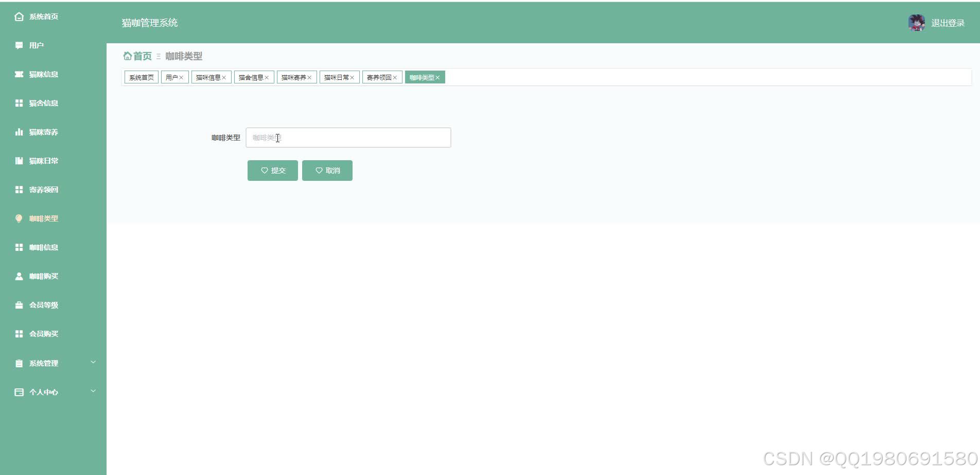980x475 pixels.
Task: Submit the form with 提交 button
Action: point(273,171)
